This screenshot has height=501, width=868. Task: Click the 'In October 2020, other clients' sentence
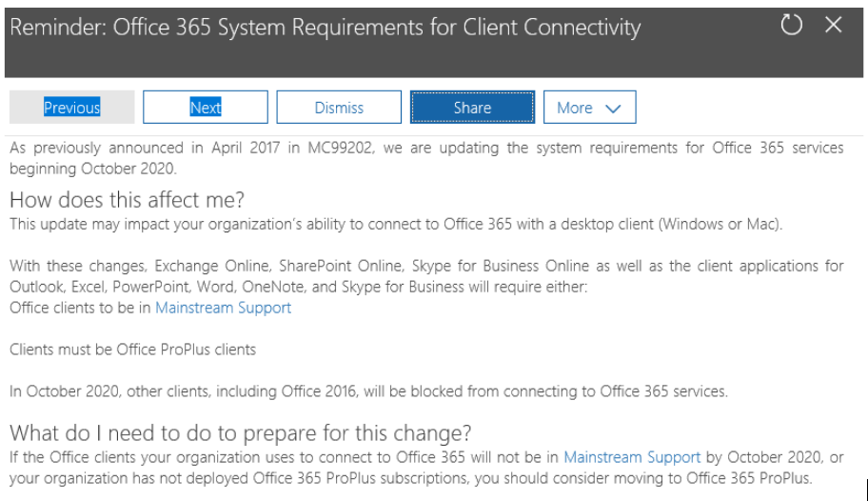pos(368,391)
